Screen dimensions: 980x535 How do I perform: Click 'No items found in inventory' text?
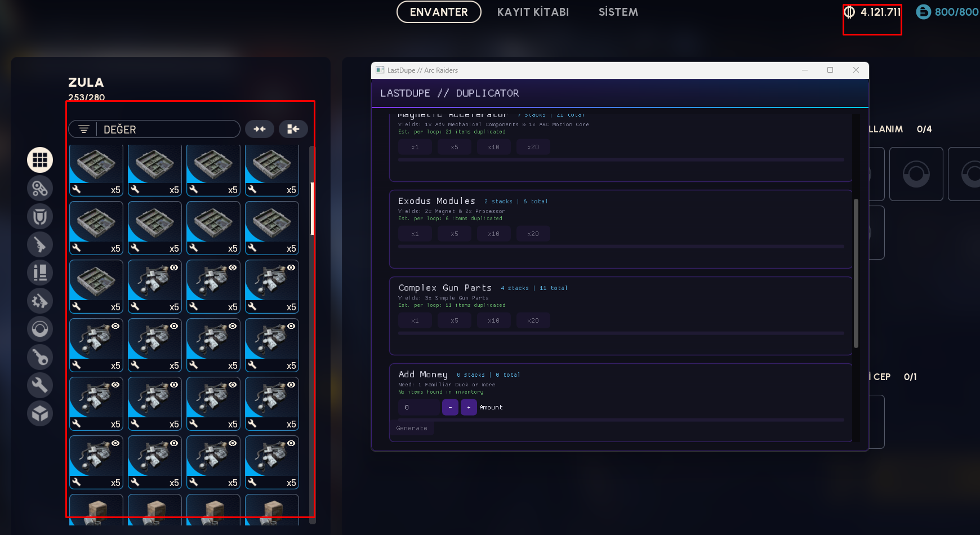440,392
